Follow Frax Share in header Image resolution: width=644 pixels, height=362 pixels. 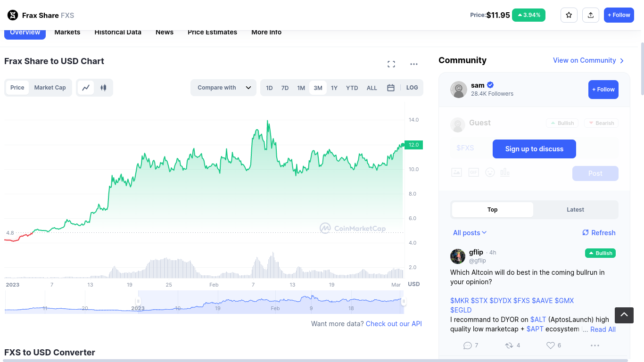click(x=619, y=15)
